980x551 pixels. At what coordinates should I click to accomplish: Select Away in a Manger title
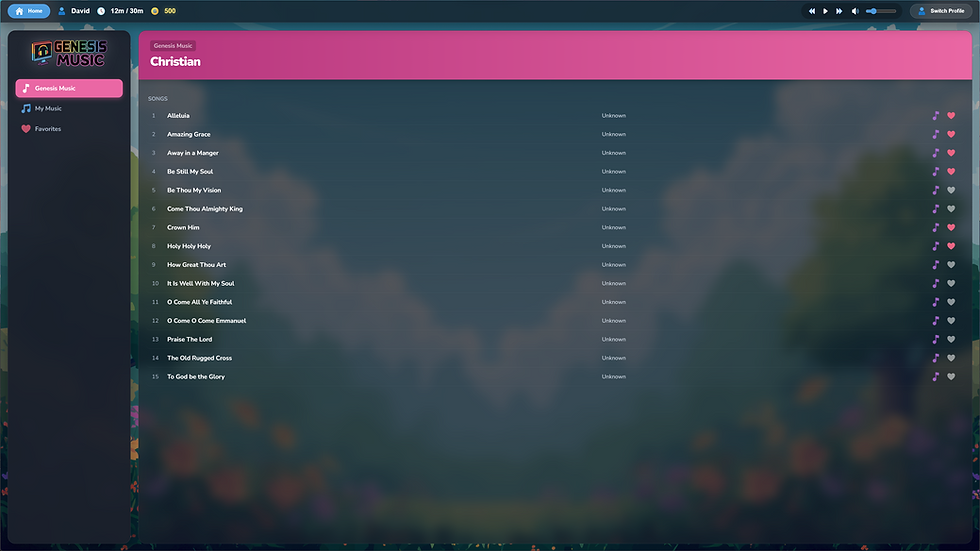(x=192, y=153)
